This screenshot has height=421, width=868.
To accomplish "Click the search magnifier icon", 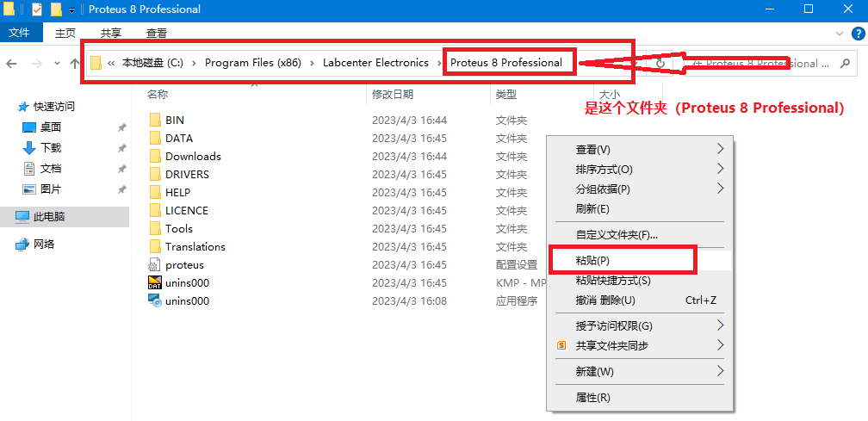I will pos(845,64).
